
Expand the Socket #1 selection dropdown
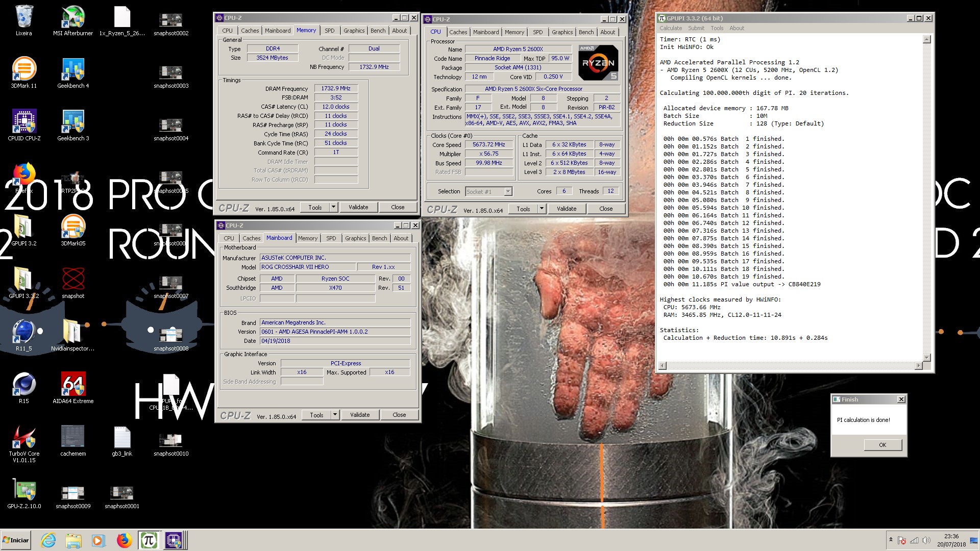pyautogui.click(x=508, y=191)
